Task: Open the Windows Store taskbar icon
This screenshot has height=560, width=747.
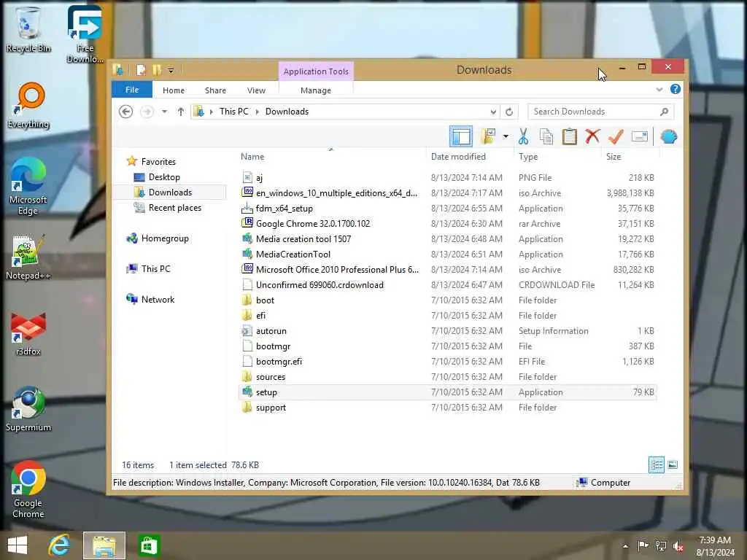Action: coord(149,545)
